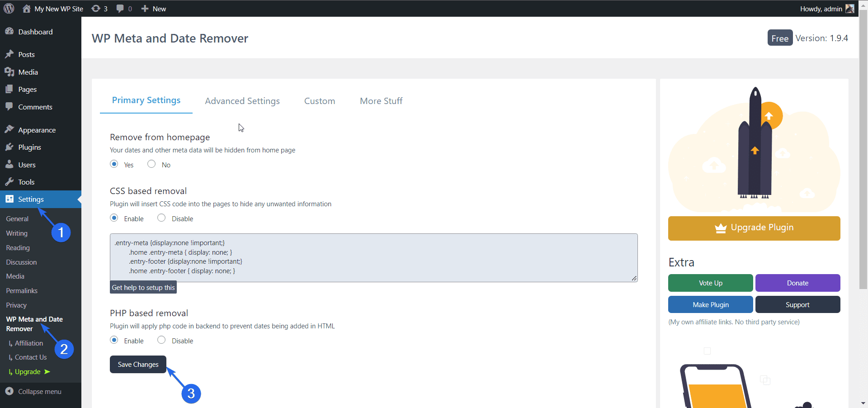This screenshot has width=868, height=408.
Task: Open the comments bubble icon in admin bar
Action: [x=120, y=9]
